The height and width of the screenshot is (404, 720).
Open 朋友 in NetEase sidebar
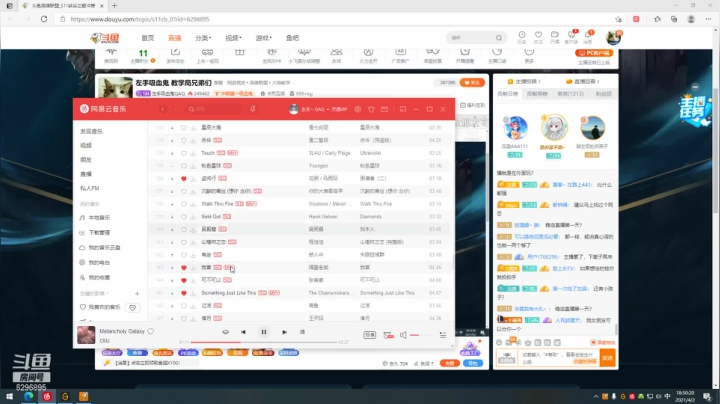click(x=86, y=160)
